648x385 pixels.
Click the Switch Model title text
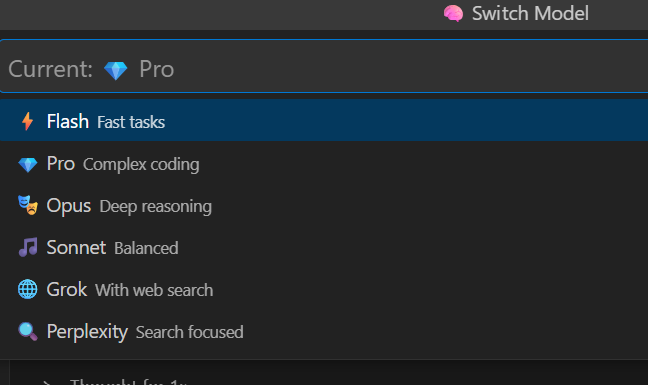[530, 14]
